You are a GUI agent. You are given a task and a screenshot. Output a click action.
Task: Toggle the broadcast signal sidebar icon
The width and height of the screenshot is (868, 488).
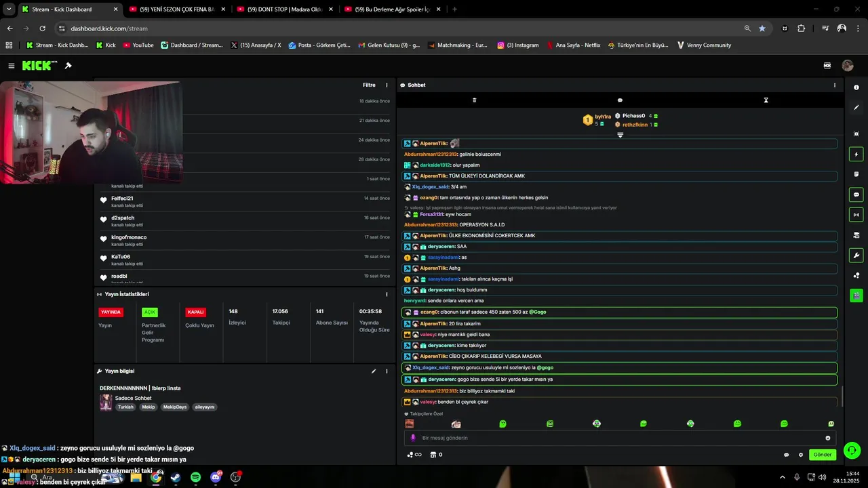coord(856,215)
